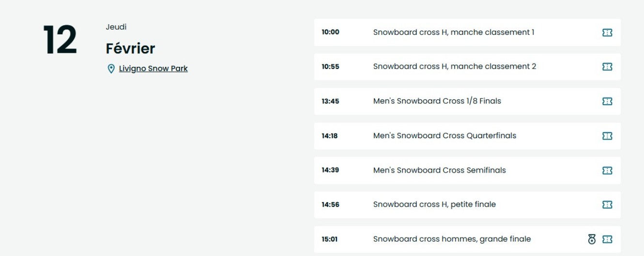Click ticket icon for grande finale
644x256 pixels.
coord(607,239)
